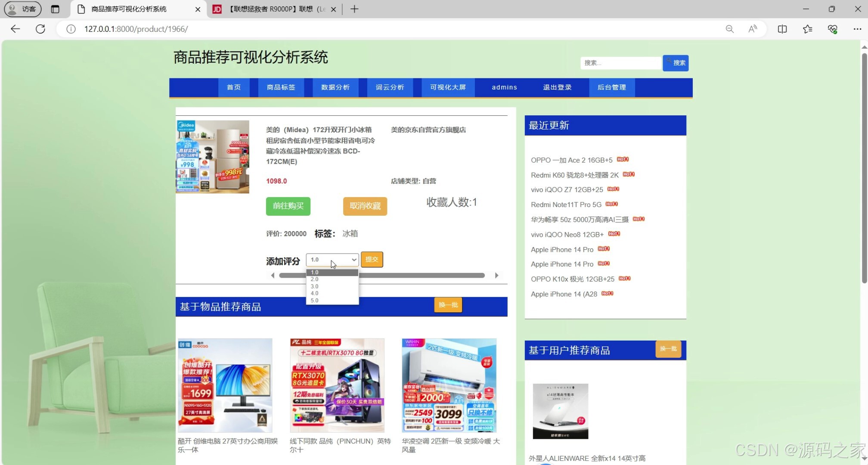
Task: Focus the site search box
Action: click(620, 63)
